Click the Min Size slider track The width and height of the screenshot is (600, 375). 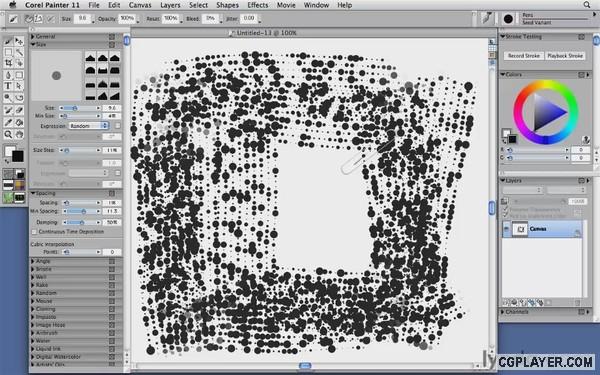(80, 116)
